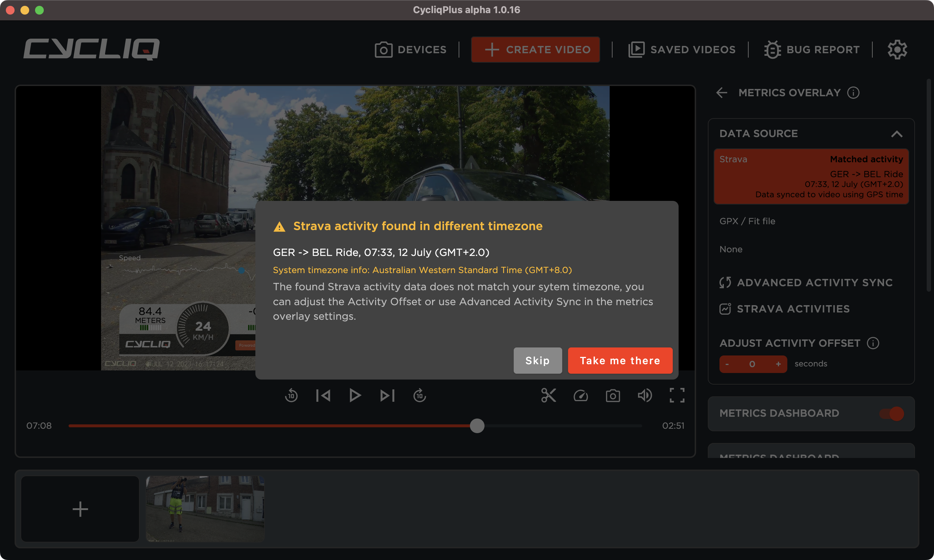Viewport: 934px width, 560px height.
Task: Open Saved Videos
Action: click(x=682, y=50)
